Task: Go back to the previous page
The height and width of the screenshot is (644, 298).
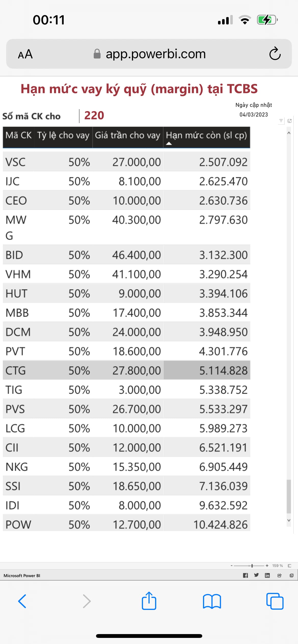Action: (22, 601)
